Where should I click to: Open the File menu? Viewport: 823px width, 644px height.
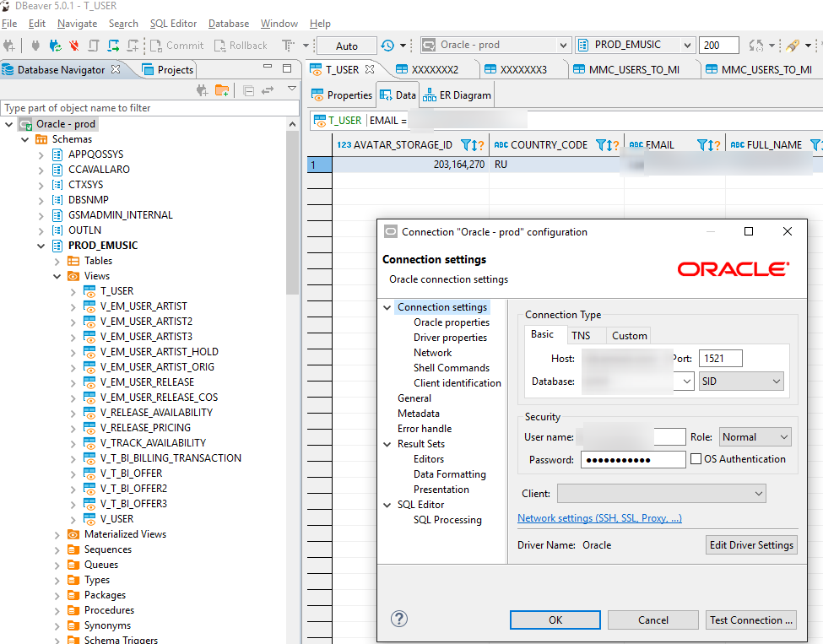coord(9,24)
